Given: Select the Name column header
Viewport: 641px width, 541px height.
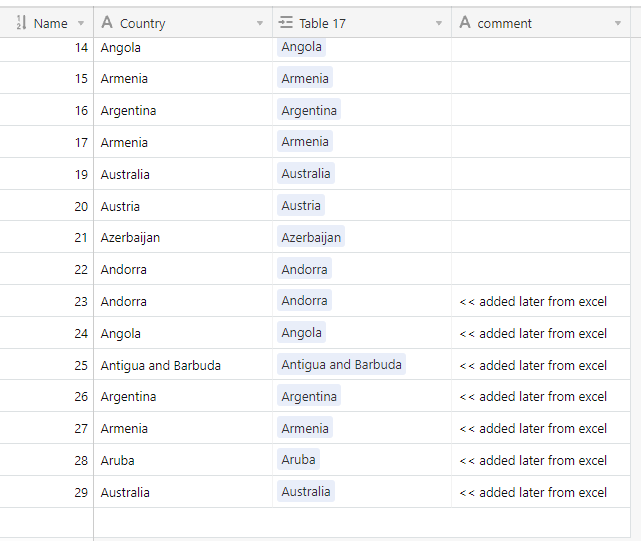Looking at the screenshot, I should point(47,23).
